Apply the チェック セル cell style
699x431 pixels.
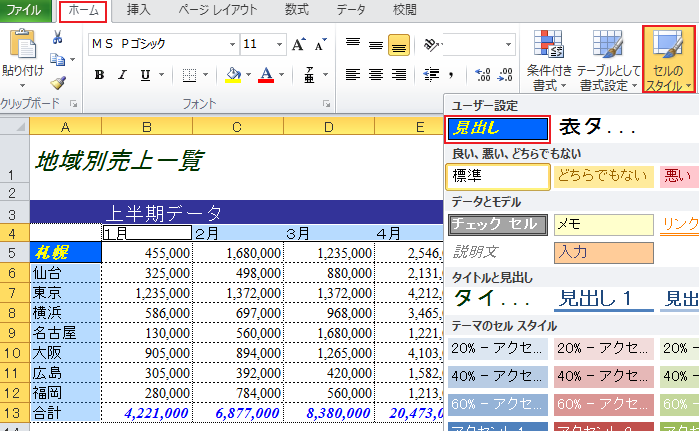[497, 224]
